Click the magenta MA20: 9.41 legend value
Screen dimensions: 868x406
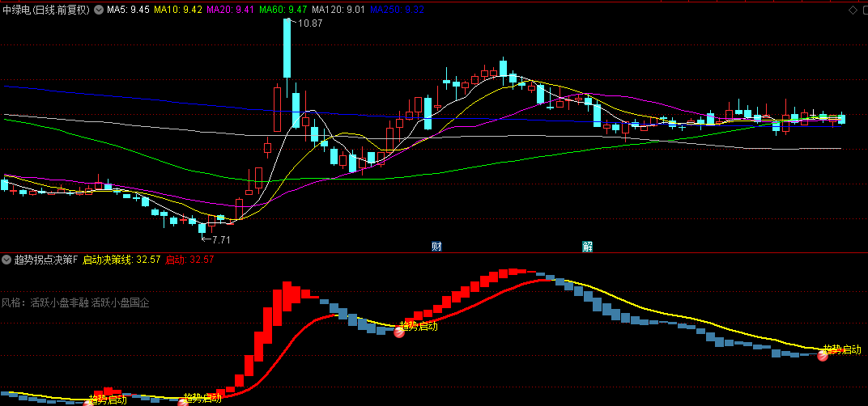pyautogui.click(x=230, y=10)
